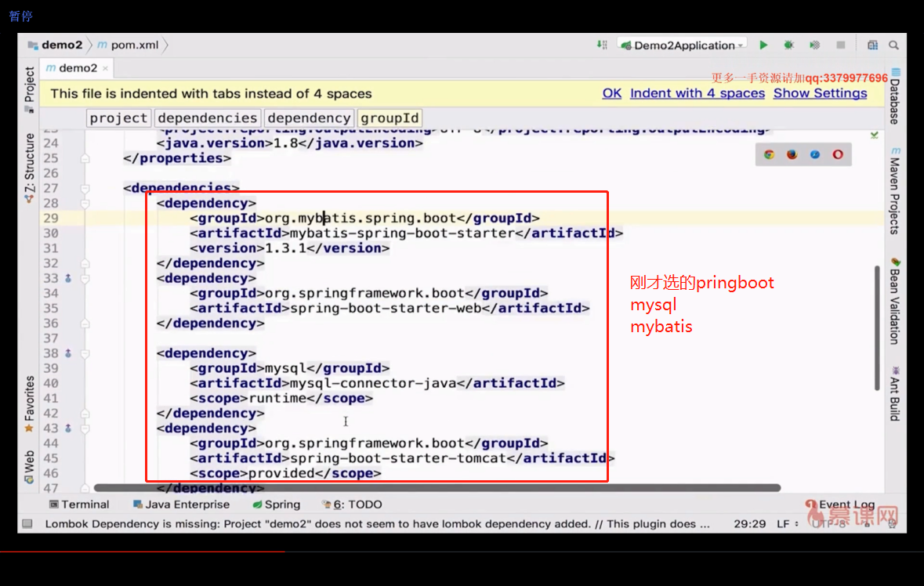
Task: Open the Terminal tool window
Action: [79, 505]
